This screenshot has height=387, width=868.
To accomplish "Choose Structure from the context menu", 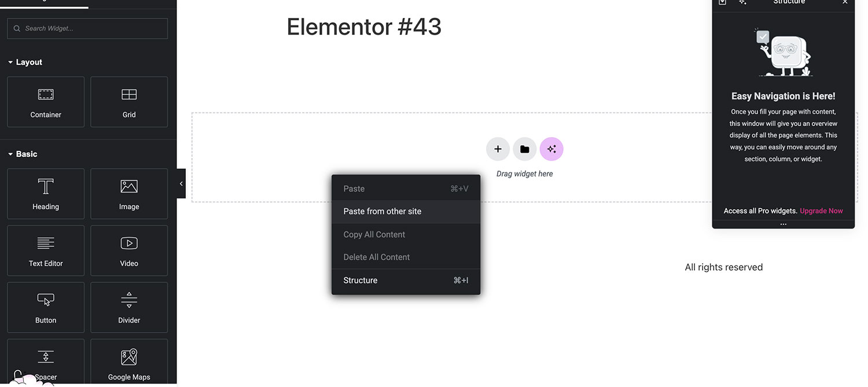I will 360,280.
